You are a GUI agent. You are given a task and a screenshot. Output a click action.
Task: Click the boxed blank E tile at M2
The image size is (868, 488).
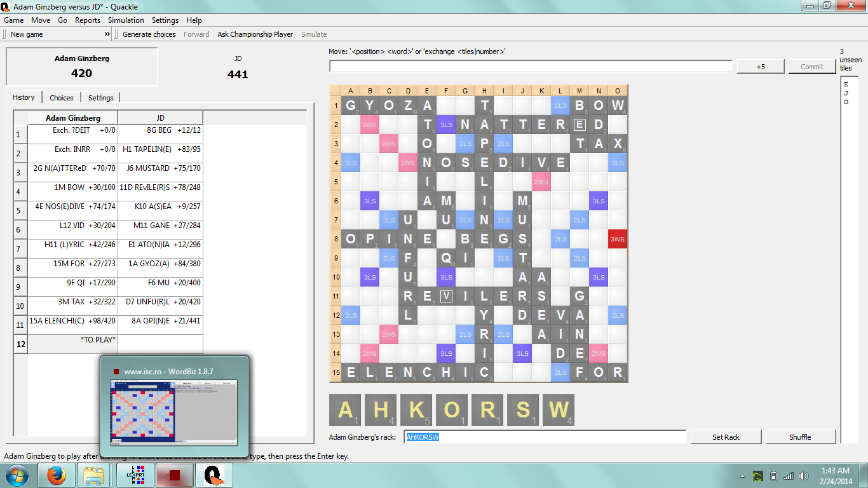[580, 125]
